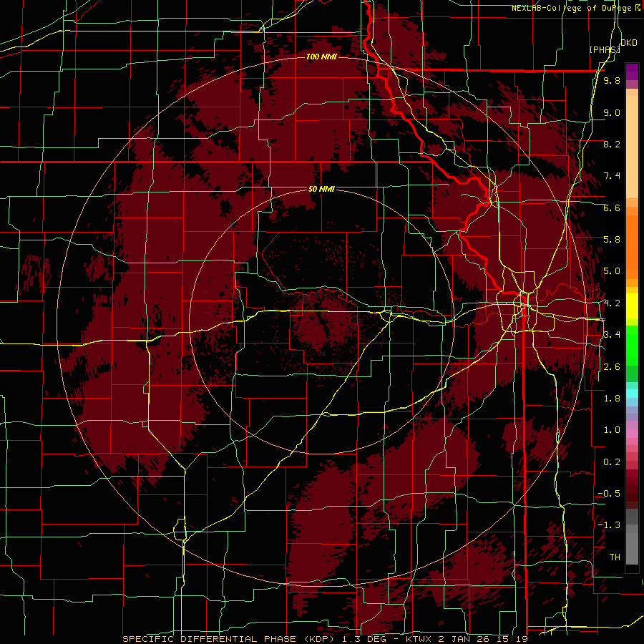Pick the yellow color bar segment

click(632, 306)
